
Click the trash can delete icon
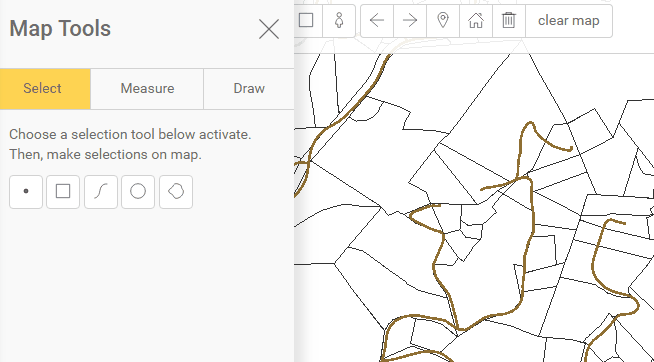tap(509, 21)
